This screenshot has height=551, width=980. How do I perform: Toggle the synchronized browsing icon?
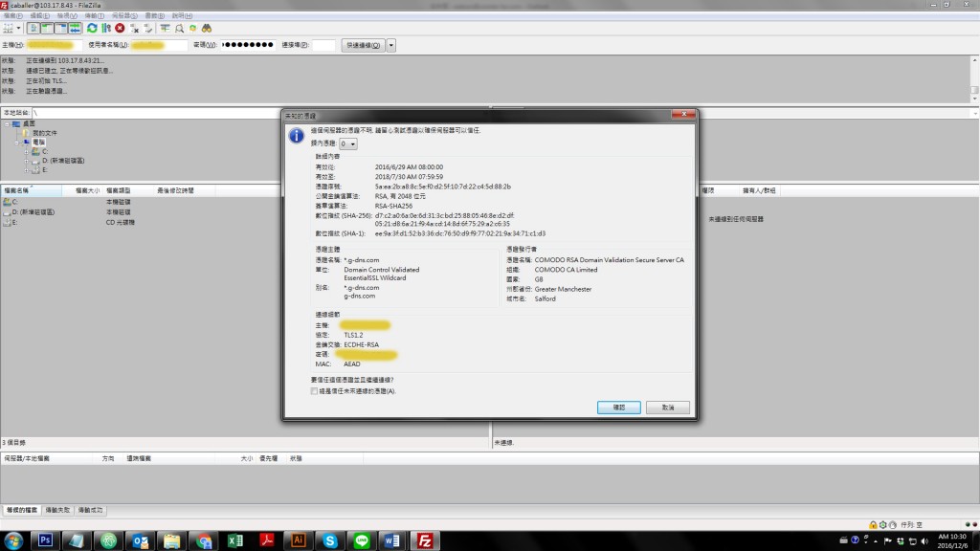pyautogui.click(x=193, y=28)
